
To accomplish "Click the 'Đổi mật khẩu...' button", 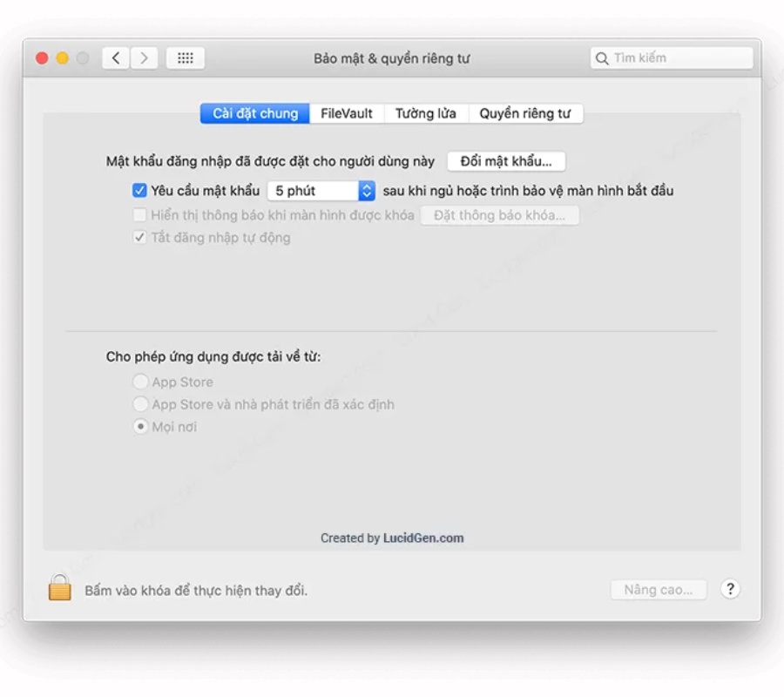I will click(x=506, y=161).
